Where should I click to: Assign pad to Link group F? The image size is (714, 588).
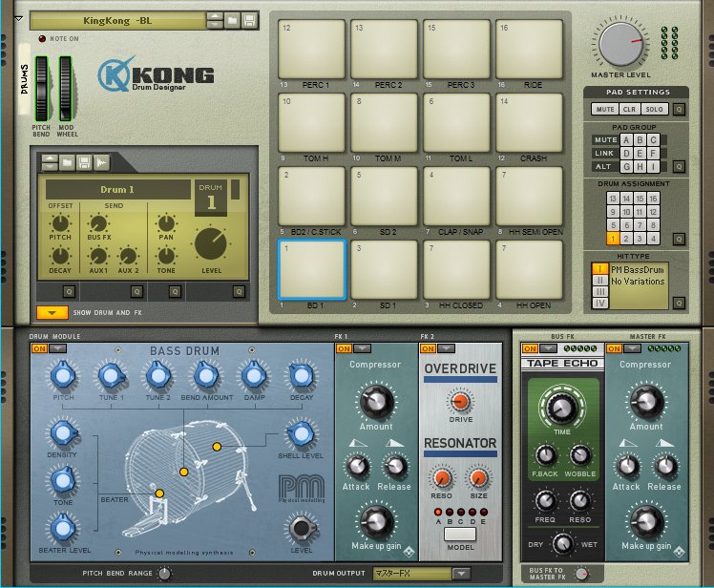(653, 154)
